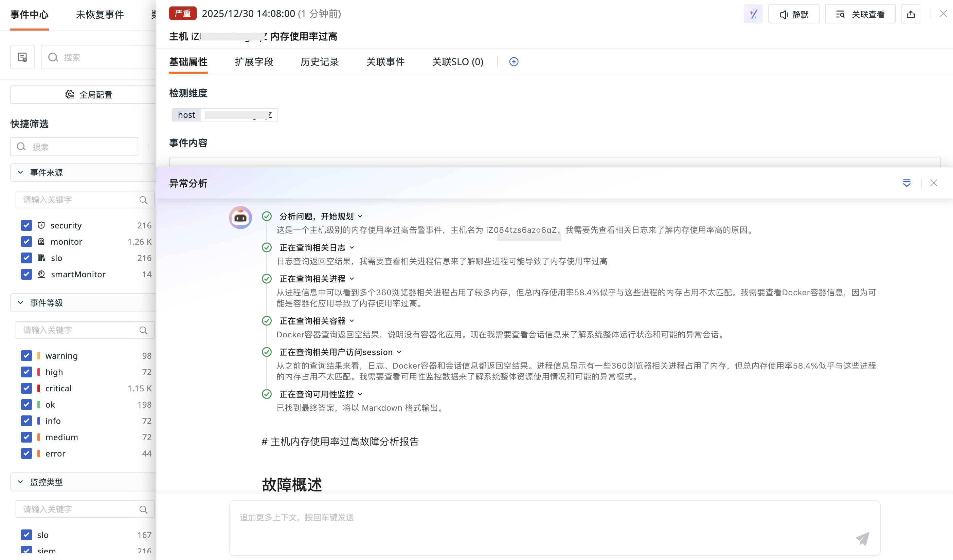
Task: Uncheck the smartMonitor checkbox
Action: point(26,274)
